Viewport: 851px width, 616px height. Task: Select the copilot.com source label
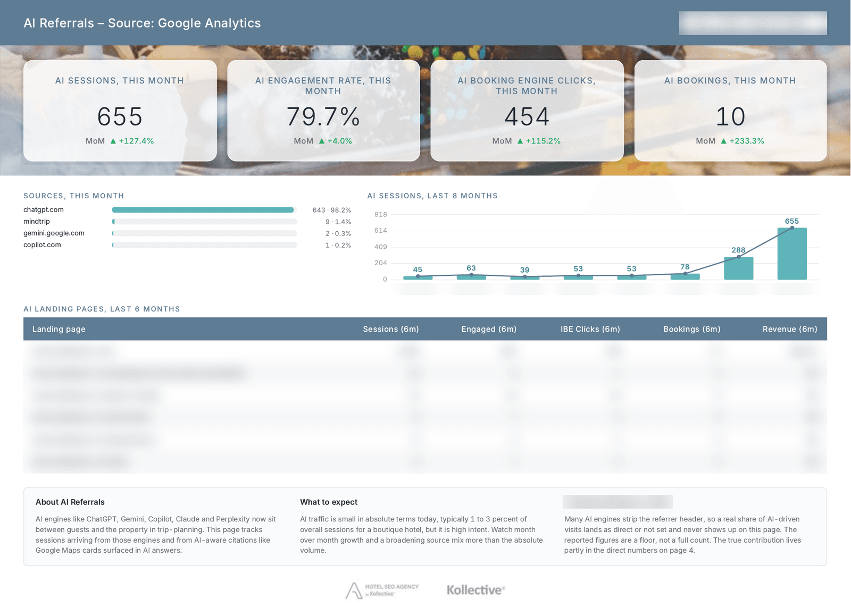[42, 245]
